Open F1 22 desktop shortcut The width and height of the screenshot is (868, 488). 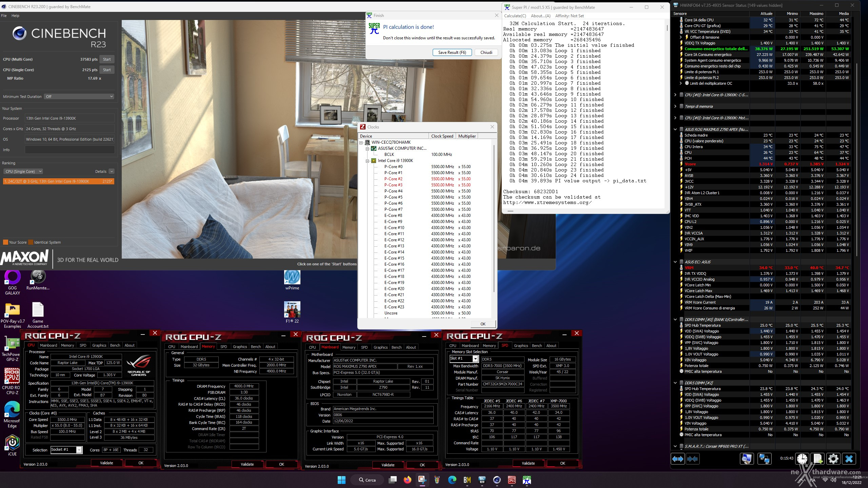point(292,312)
